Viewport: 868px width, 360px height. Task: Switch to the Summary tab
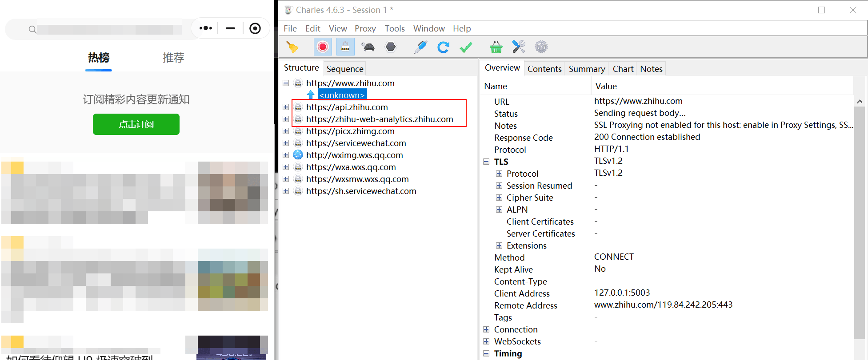[587, 69]
